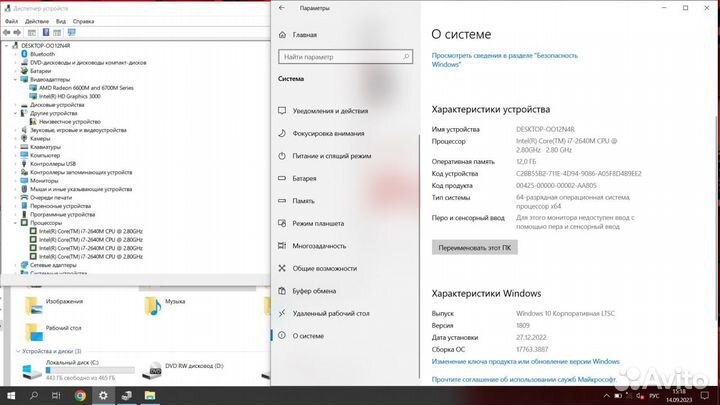The height and width of the screenshot is (405, 720).
Task: Click the Settings window sidebar scrollbar
Action: [x=419, y=256]
